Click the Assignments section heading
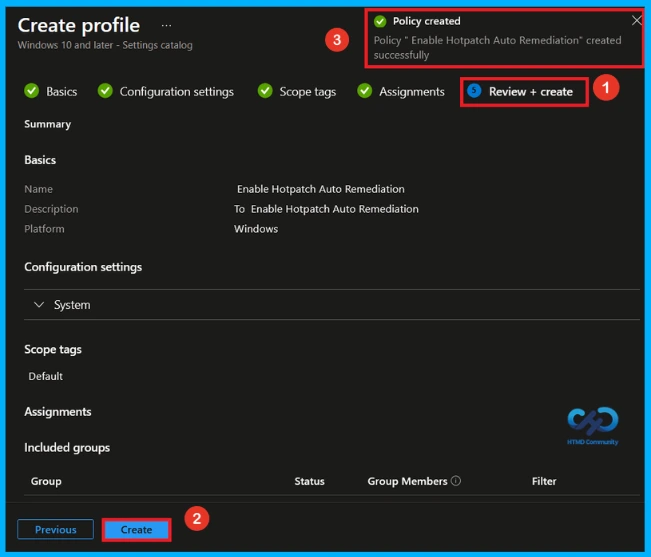Viewport: 651px width, 557px height. point(58,412)
